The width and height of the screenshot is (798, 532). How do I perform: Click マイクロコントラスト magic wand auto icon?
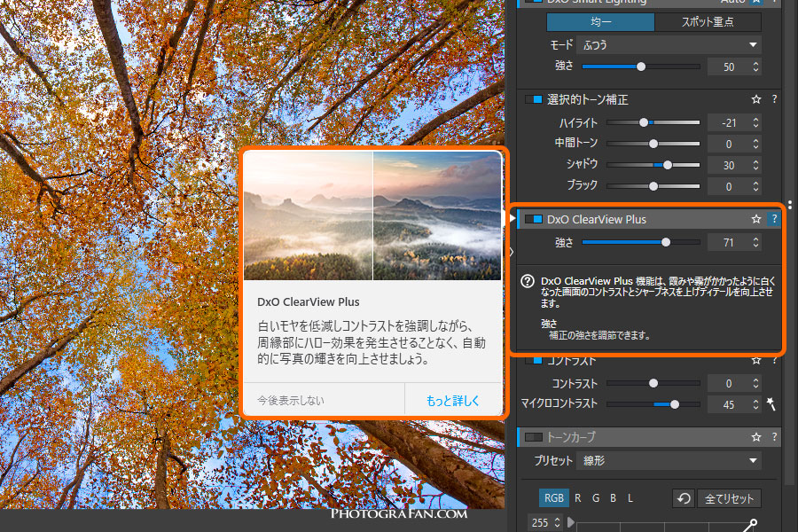(x=771, y=404)
